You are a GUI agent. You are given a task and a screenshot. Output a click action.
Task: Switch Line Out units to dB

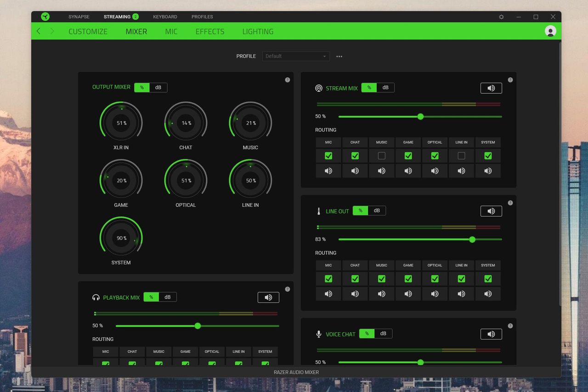pos(377,210)
